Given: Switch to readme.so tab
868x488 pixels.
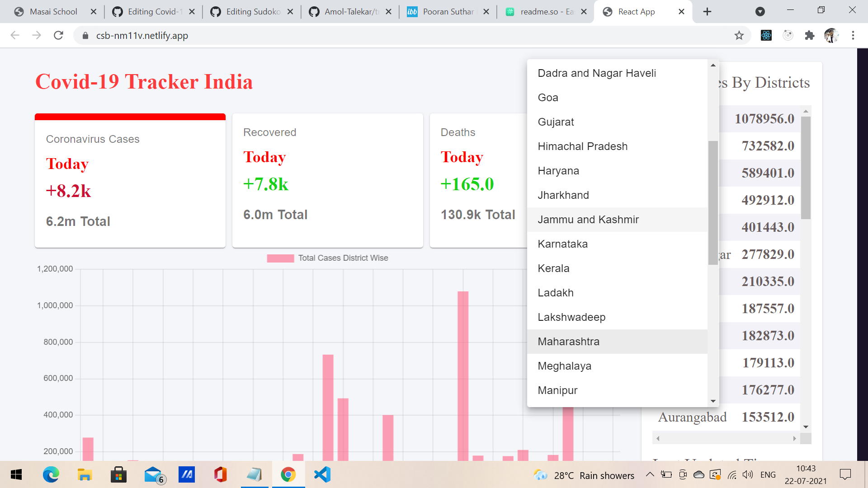Looking at the screenshot, I should point(547,12).
